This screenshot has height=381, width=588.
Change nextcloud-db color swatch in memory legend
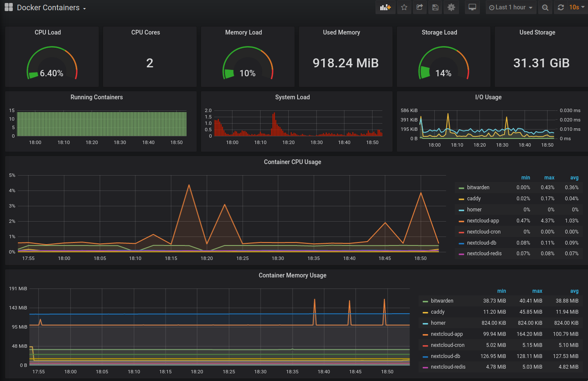click(x=425, y=357)
